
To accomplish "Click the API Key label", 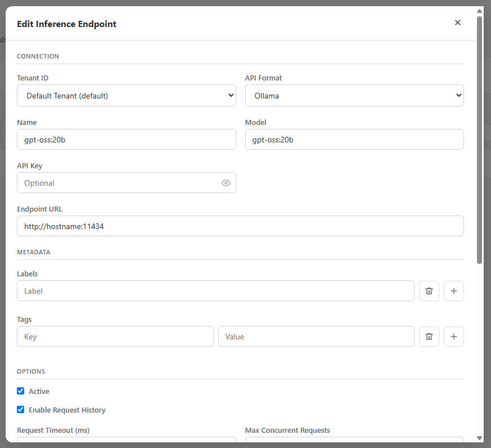I will pos(29,165).
